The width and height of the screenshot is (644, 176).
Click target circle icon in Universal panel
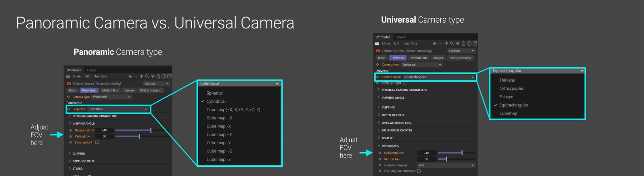point(469,43)
